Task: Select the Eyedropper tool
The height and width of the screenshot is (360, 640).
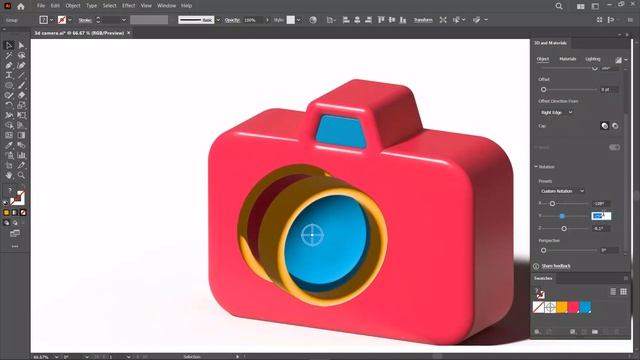Action: pyautogui.click(x=9, y=145)
